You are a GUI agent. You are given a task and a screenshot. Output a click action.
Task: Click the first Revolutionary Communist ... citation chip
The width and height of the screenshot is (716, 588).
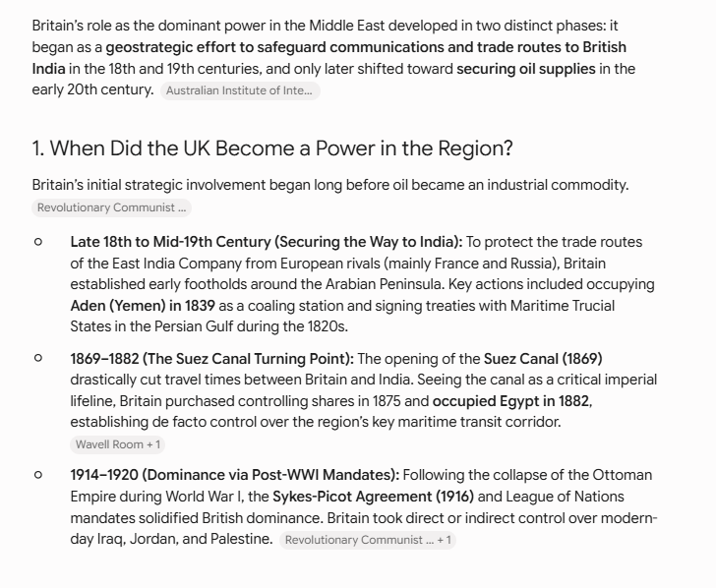coord(111,207)
